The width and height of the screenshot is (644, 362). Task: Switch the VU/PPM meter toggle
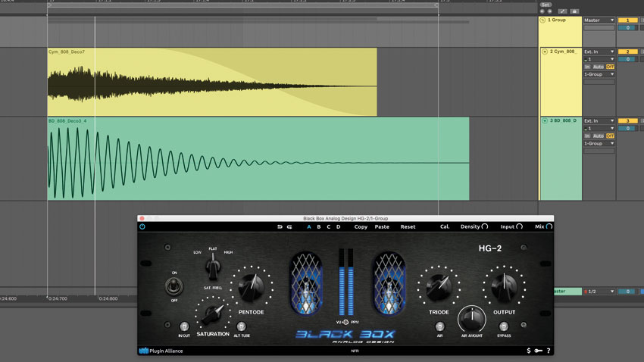click(x=345, y=322)
